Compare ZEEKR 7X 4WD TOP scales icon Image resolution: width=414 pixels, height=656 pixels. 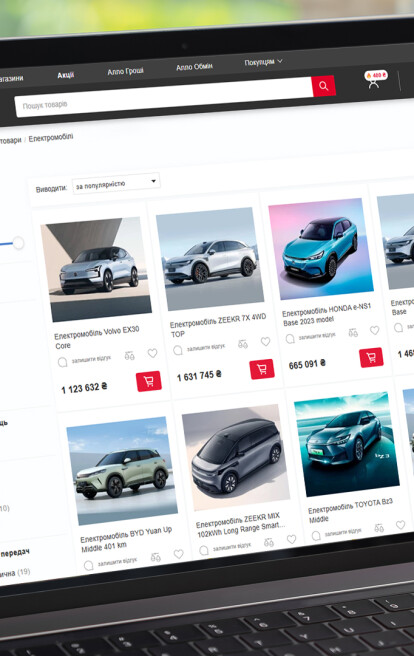[x=243, y=344]
